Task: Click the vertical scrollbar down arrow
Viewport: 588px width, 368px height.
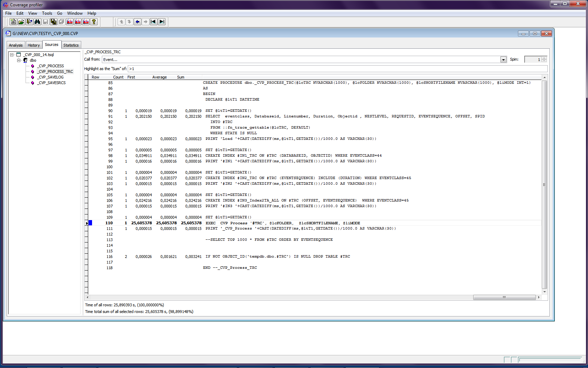Action: [x=544, y=292]
